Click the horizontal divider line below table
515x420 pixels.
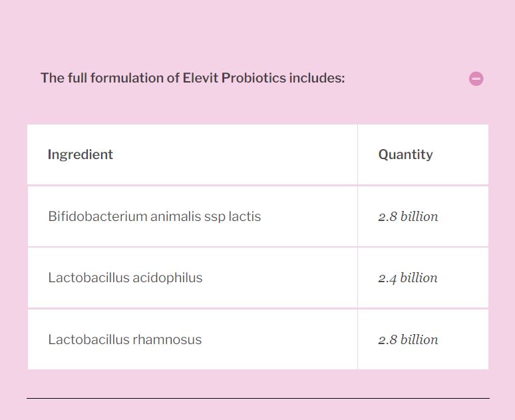tap(258, 398)
